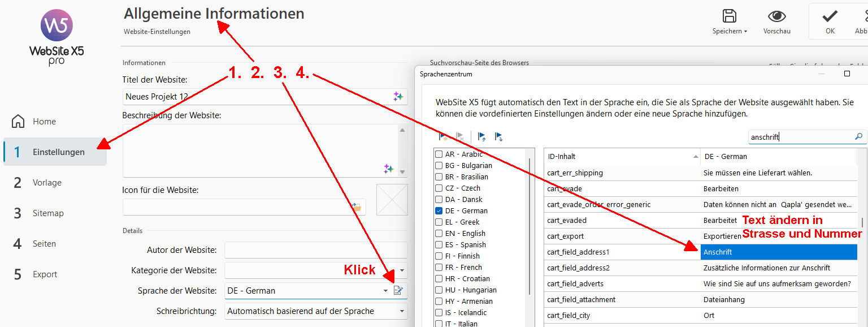This screenshot has width=868, height=327.
Task: Select the cart_field_address1 Anschrift cell
Action: pos(778,252)
